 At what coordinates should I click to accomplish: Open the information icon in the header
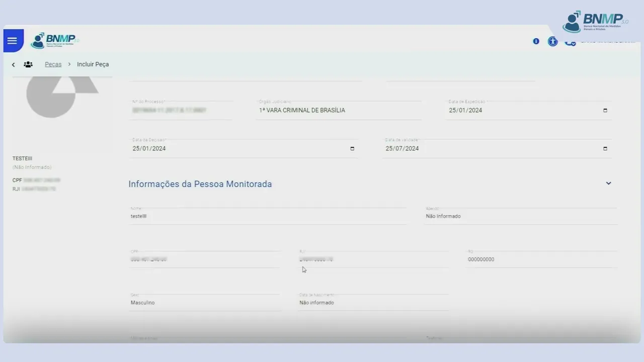[x=536, y=41]
